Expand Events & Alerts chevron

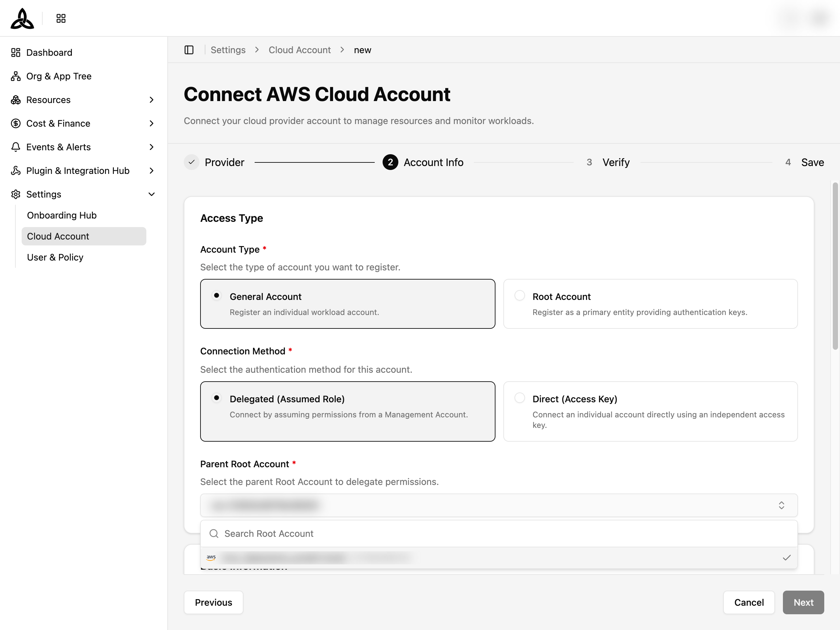[x=152, y=147]
